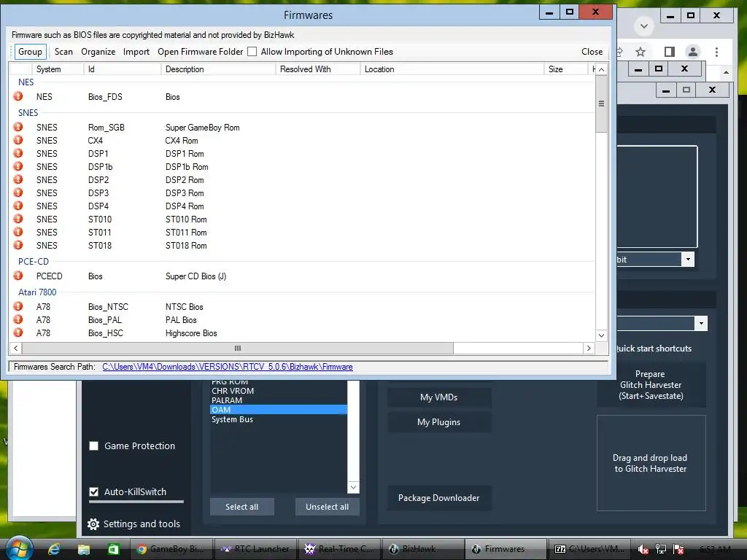This screenshot has width=747, height=560.
Task: Click the red warning icon beside Bios_FDS
Action: (18, 96)
